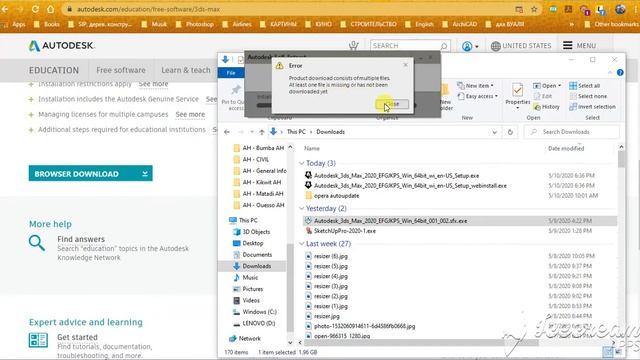Click Select all in ribbon
This screenshot has height=360, width=640.
point(584,86)
